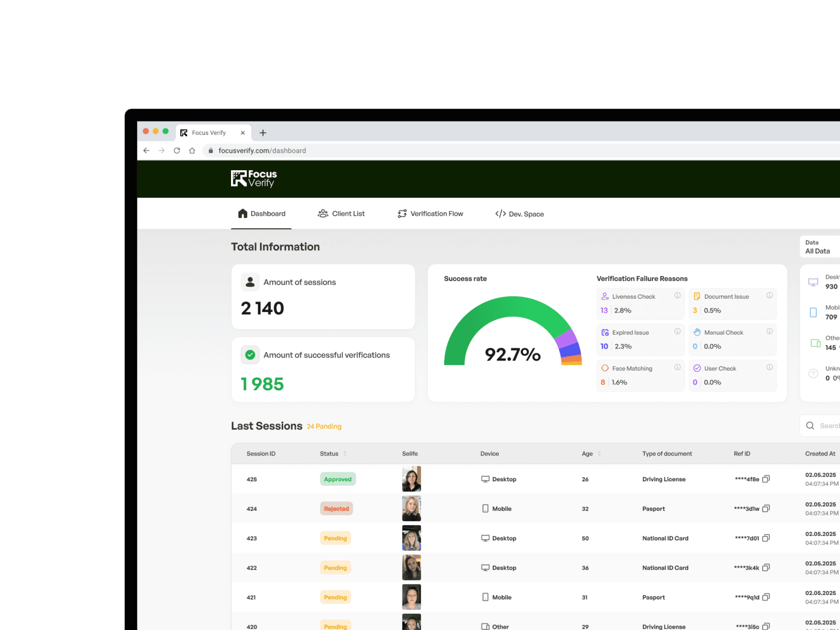Click the browser reload icon
Image resolution: width=840 pixels, height=630 pixels.
177,150
